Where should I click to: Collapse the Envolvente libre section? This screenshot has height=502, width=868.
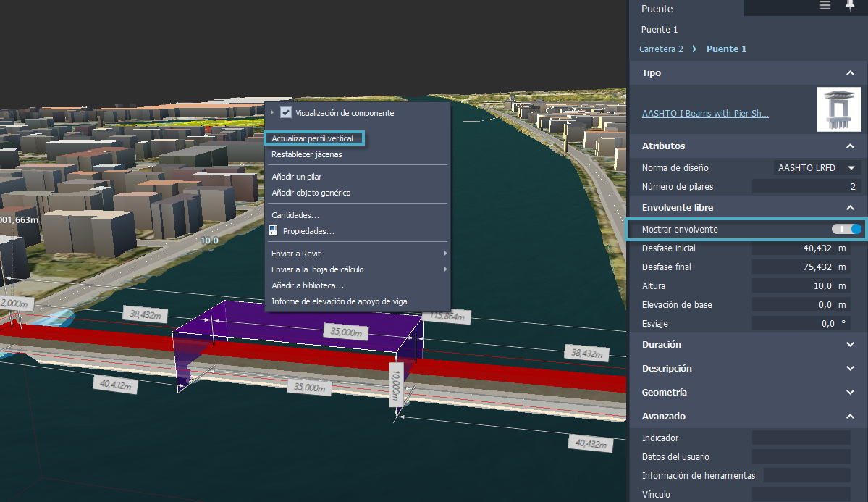[850, 208]
